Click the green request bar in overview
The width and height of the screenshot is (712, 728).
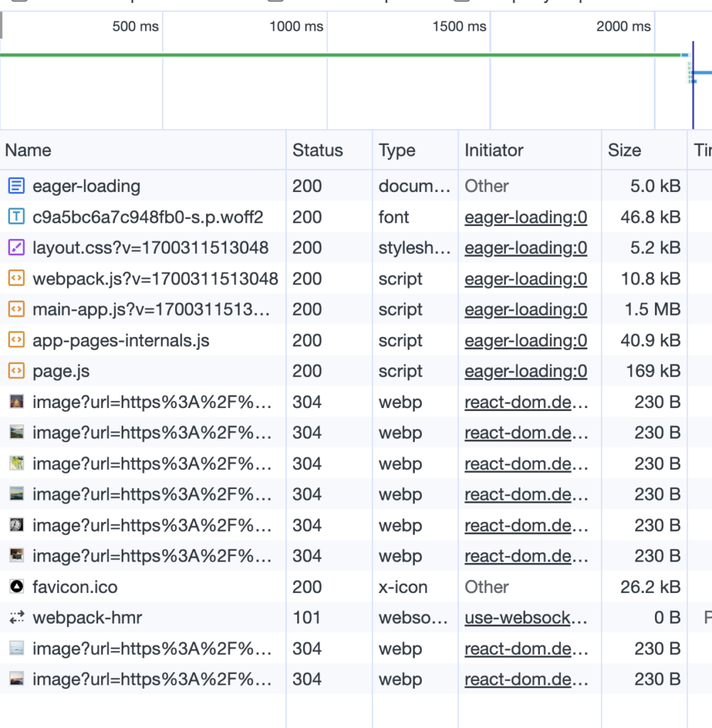341,55
